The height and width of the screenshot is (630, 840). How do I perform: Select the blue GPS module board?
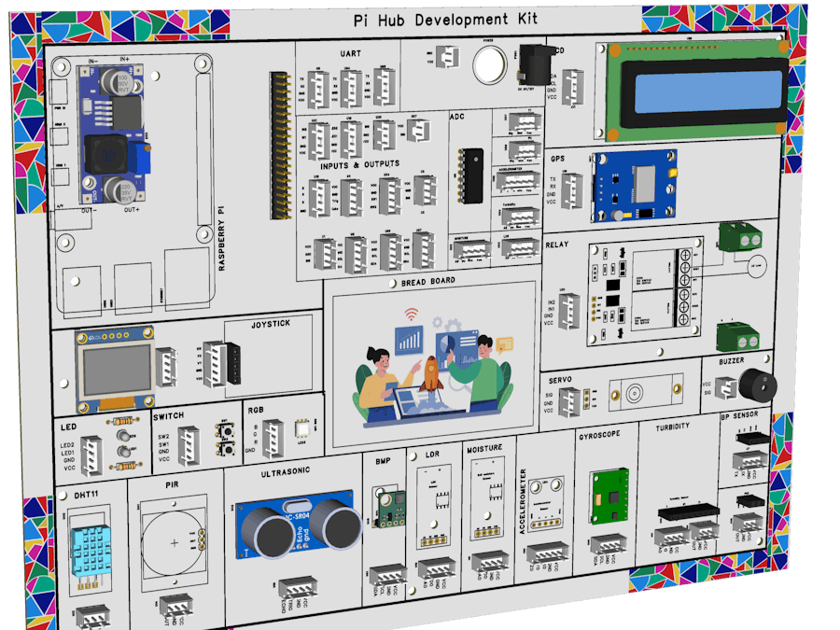pyautogui.click(x=635, y=186)
